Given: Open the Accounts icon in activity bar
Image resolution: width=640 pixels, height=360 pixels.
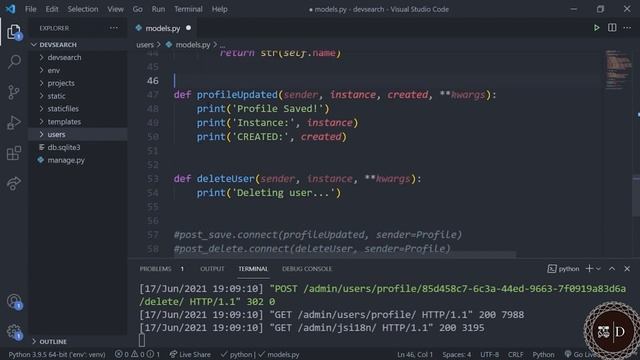Looking at the screenshot, I should pyautogui.click(x=14, y=302).
